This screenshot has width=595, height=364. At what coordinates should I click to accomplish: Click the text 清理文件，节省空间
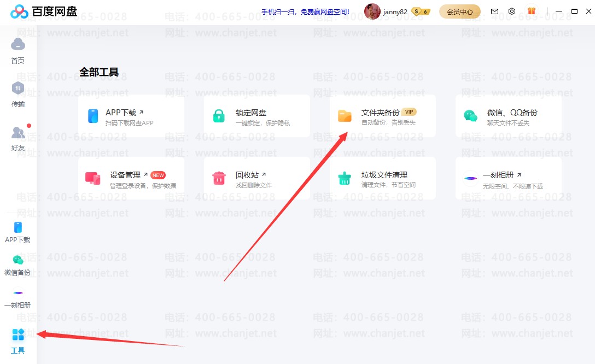coord(389,185)
